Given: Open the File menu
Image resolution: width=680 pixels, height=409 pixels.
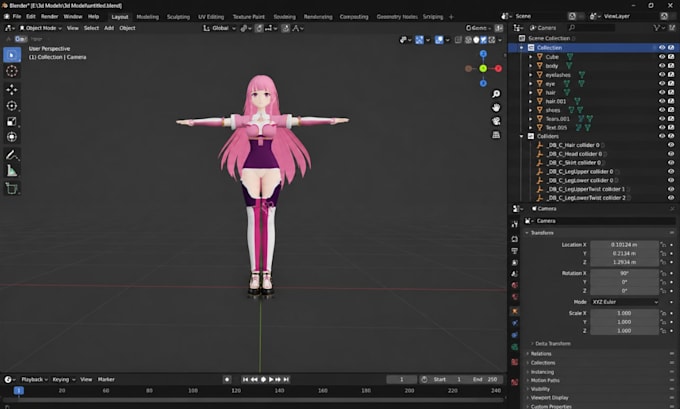Looking at the screenshot, I should pyautogui.click(x=17, y=16).
